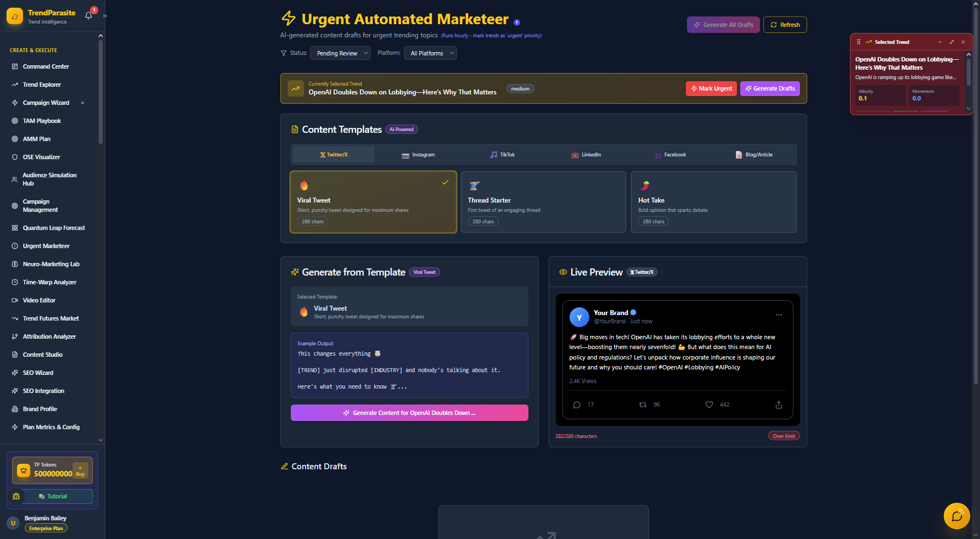Click Mark Urgent

[x=712, y=88]
